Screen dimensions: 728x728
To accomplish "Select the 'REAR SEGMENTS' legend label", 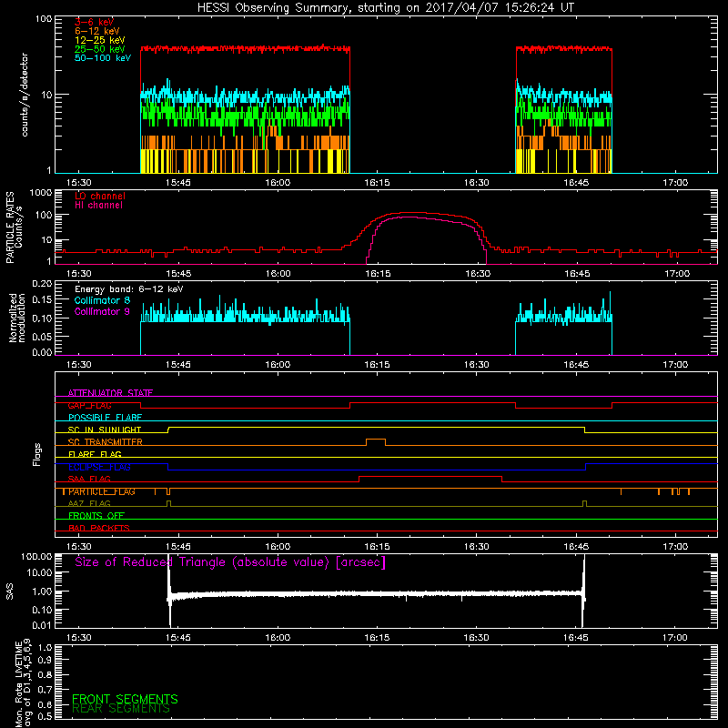I will (121, 709).
